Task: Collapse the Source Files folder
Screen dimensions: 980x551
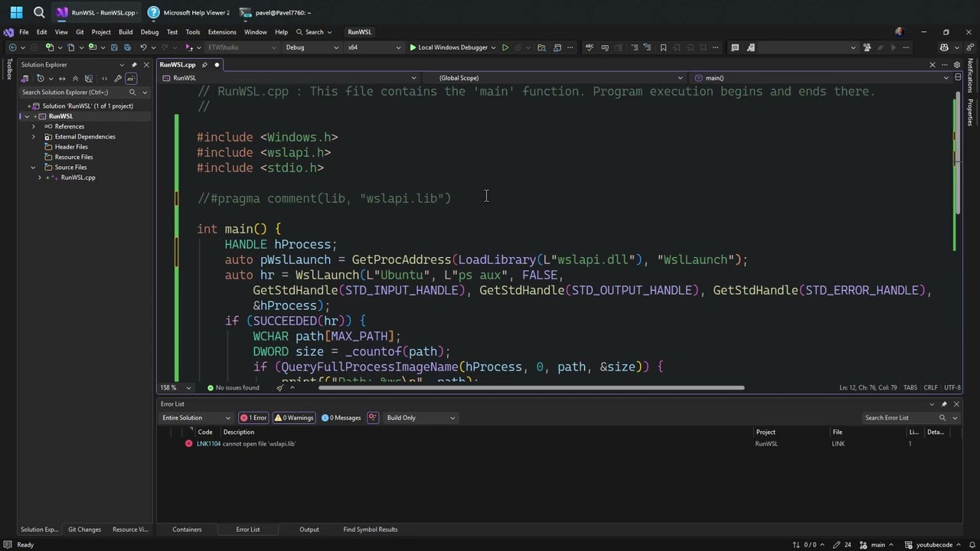Action: pos(33,167)
